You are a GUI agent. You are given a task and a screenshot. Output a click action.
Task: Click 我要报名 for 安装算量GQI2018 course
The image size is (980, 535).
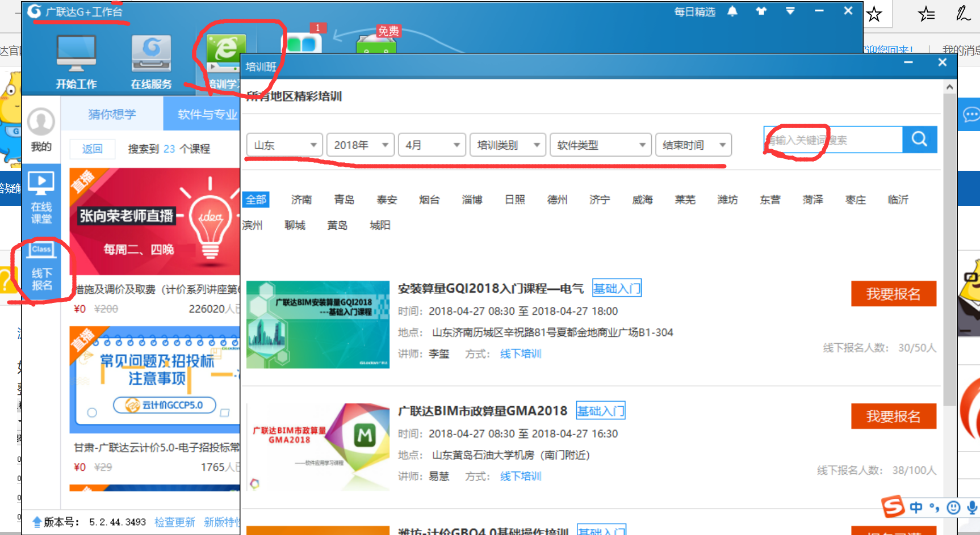[x=894, y=293]
